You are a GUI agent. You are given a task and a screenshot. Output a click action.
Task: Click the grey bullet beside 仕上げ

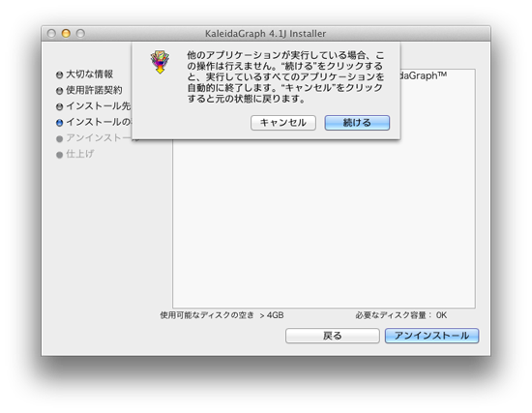(x=59, y=155)
